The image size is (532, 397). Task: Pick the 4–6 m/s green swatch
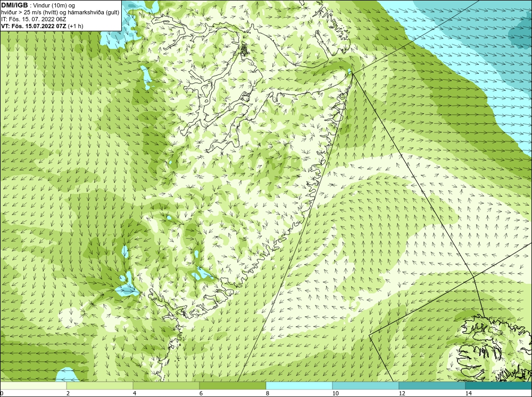coord(166,385)
